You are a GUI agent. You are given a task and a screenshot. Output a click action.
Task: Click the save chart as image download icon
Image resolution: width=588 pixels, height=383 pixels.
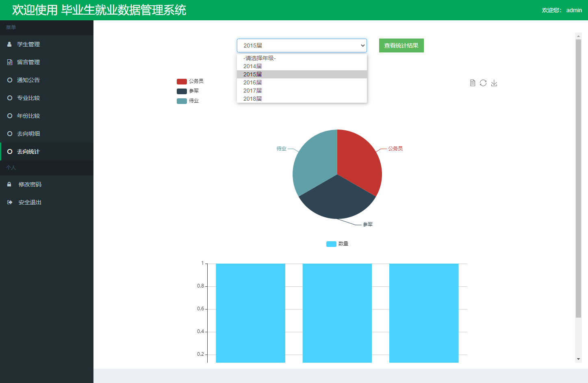[494, 82]
